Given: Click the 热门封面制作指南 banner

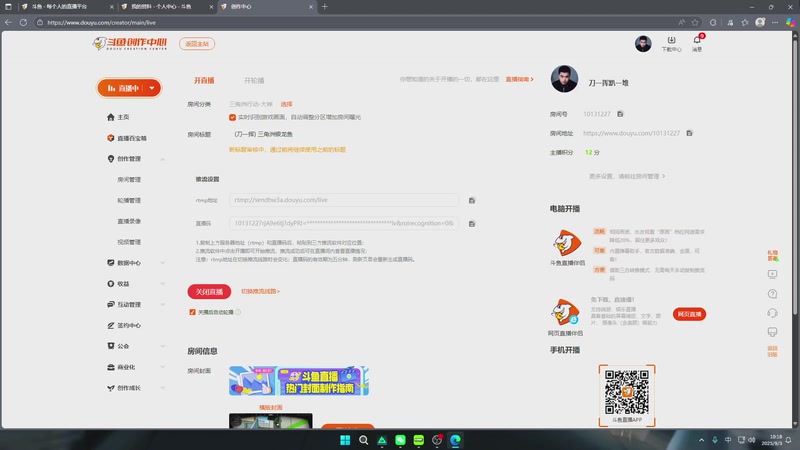Looking at the screenshot, I should pos(299,381).
